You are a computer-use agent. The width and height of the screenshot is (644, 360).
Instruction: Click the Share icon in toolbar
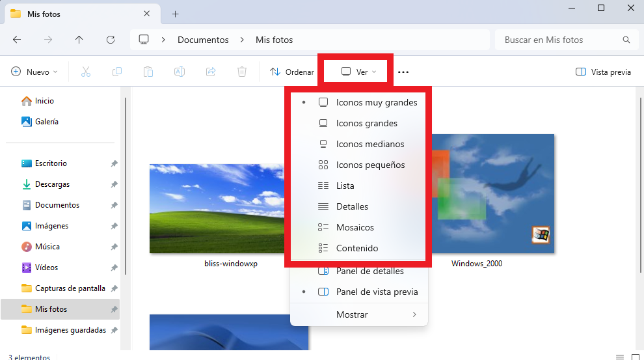coord(211,72)
